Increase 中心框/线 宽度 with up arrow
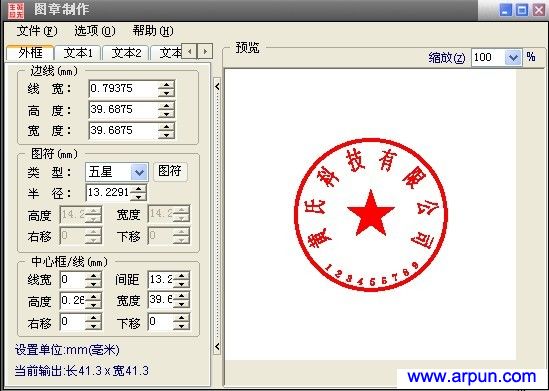 pos(181,296)
